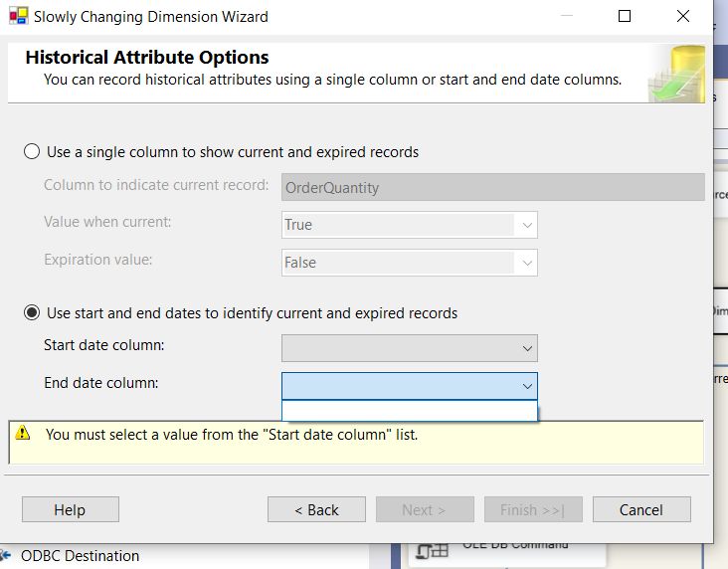The height and width of the screenshot is (569, 728).
Task: Click the yellow warning triangle icon
Action: (24, 434)
